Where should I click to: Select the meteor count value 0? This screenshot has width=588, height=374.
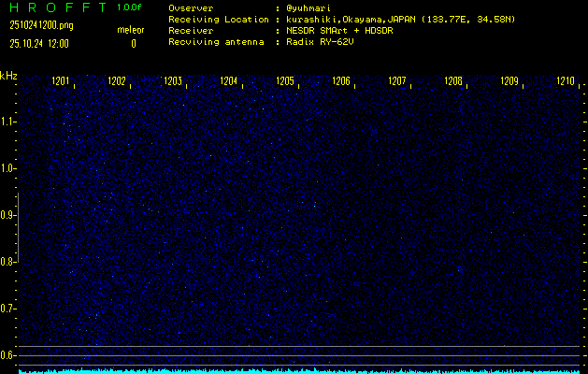click(133, 43)
